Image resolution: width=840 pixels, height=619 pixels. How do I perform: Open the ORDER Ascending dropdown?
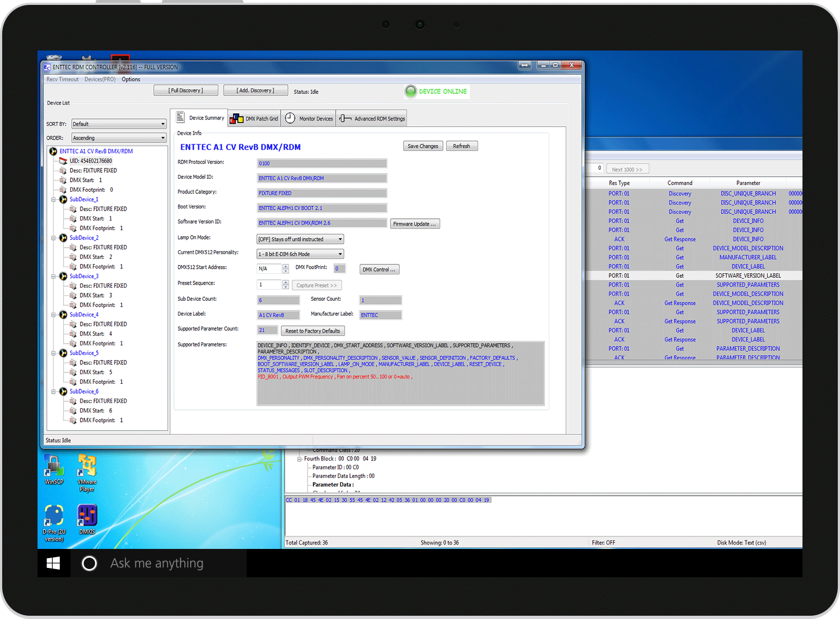coord(119,138)
